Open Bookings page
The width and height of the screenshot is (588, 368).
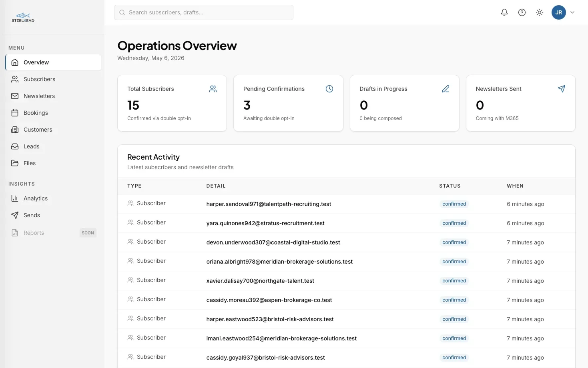pyautogui.click(x=53, y=113)
